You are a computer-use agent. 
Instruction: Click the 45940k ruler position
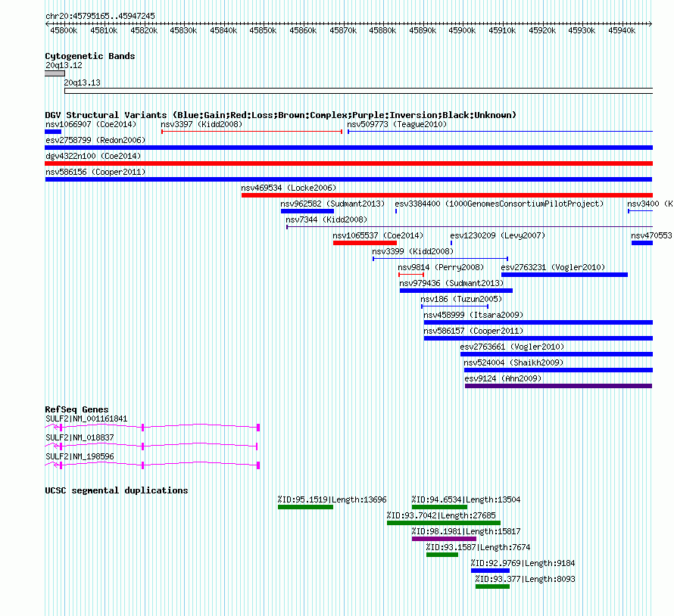(x=622, y=31)
